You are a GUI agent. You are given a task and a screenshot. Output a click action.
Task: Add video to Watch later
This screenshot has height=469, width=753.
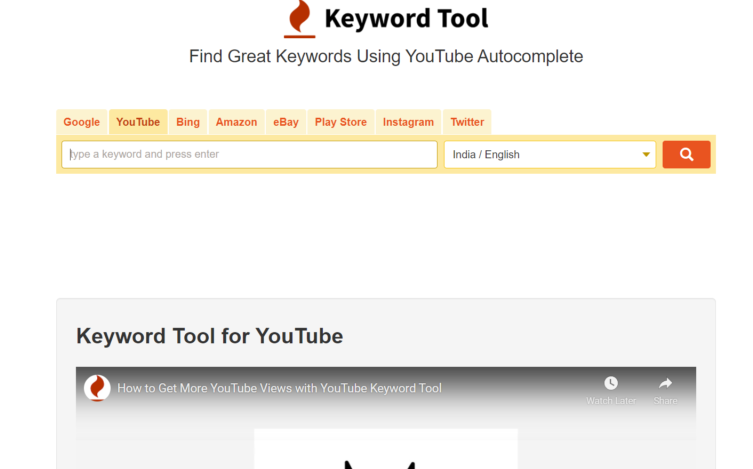pos(610,389)
